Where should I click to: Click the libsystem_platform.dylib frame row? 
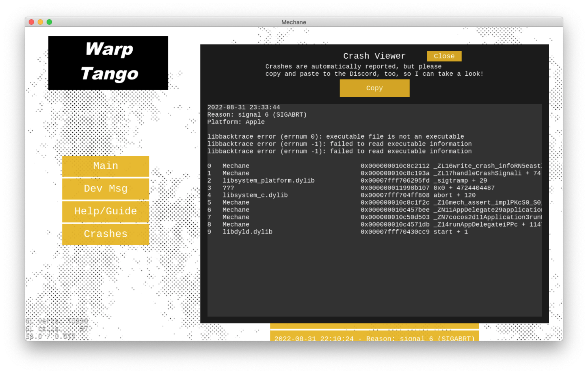(x=347, y=180)
